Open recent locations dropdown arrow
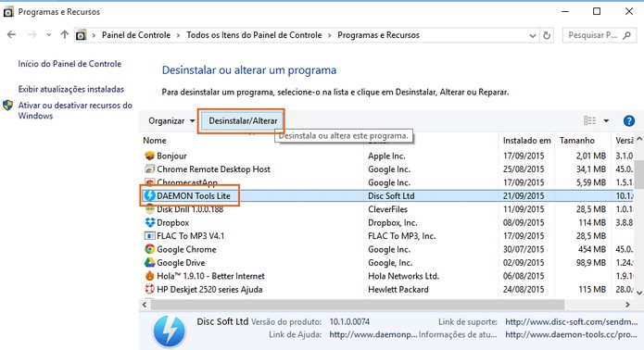Viewport: 644px width, 350px height. click(49, 35)
